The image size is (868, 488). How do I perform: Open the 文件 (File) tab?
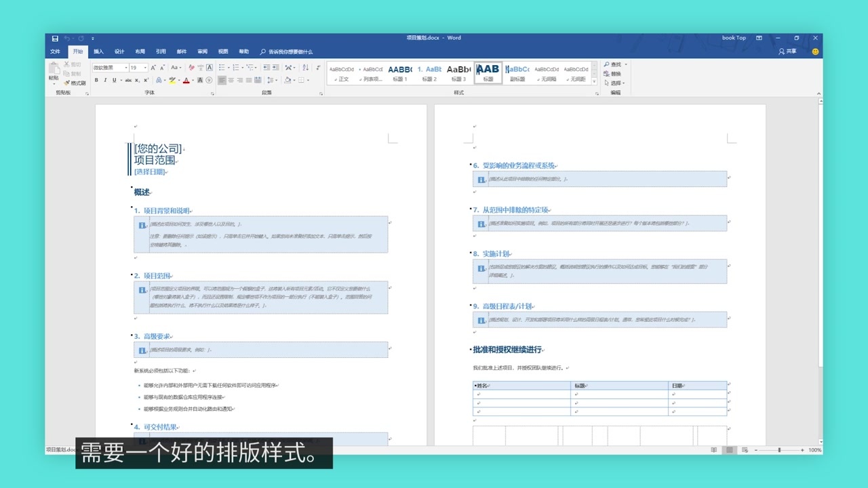click(x=55, y=52)
